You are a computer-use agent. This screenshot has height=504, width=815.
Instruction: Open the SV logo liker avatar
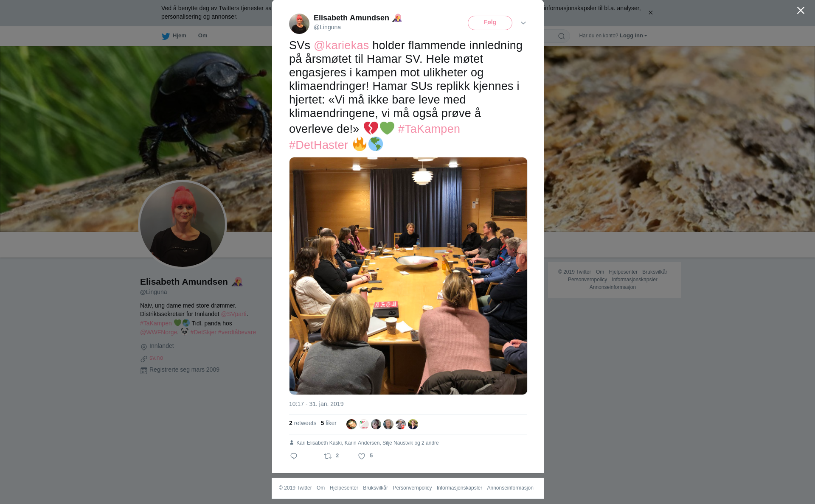pyautogui.click(x=364, y=424)
